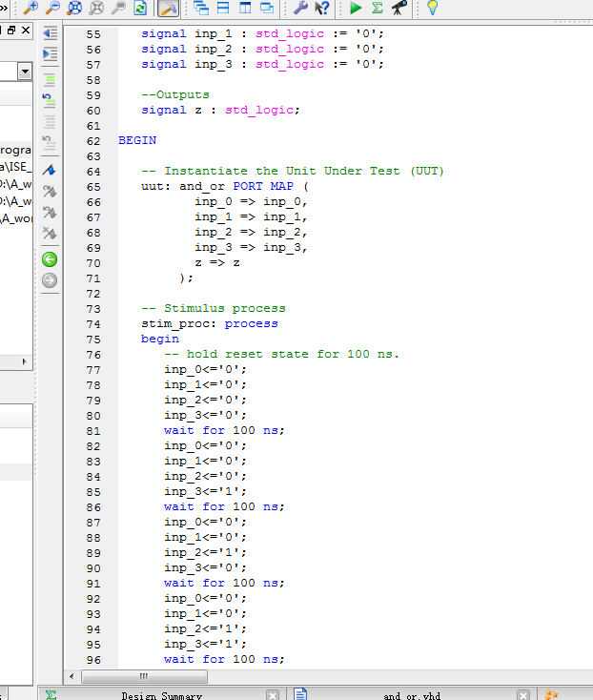Close the Design Summary tab
Screen dimensions: 593x700
[x=273, y=695]
